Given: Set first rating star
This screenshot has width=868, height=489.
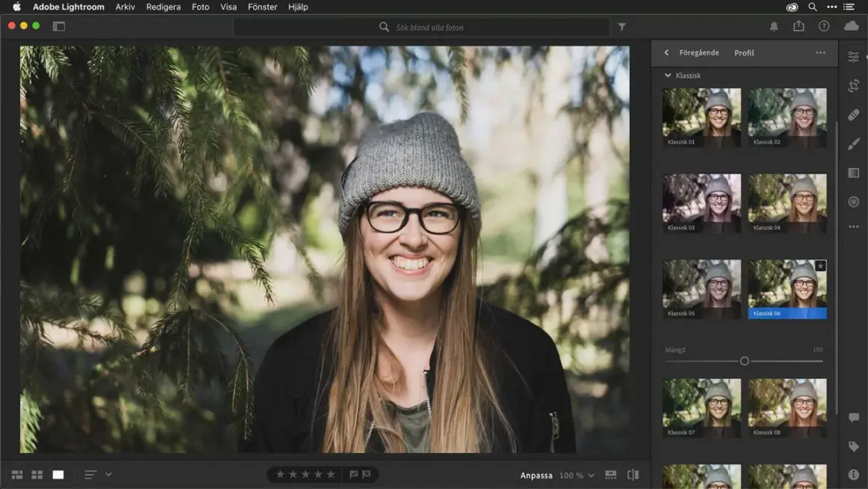Looking at the screenshot, I should click(x=280, y=474).
